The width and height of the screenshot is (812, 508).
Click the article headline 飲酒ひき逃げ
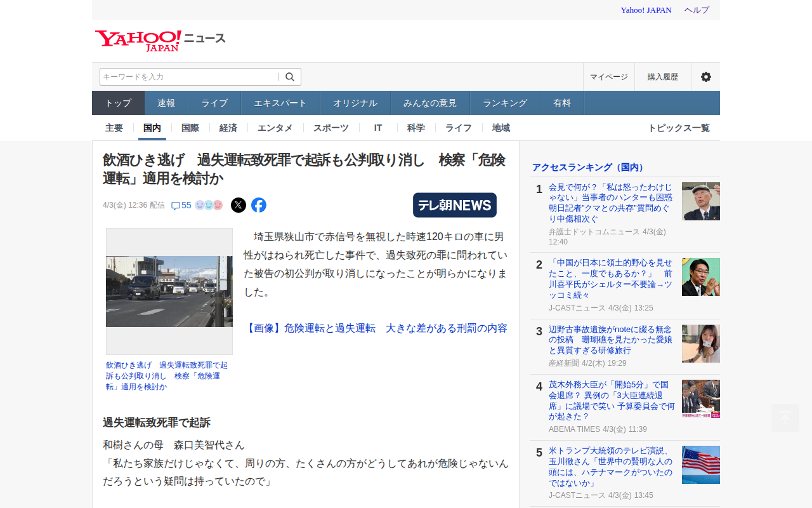pyautogui.click(x=304, y=169)
